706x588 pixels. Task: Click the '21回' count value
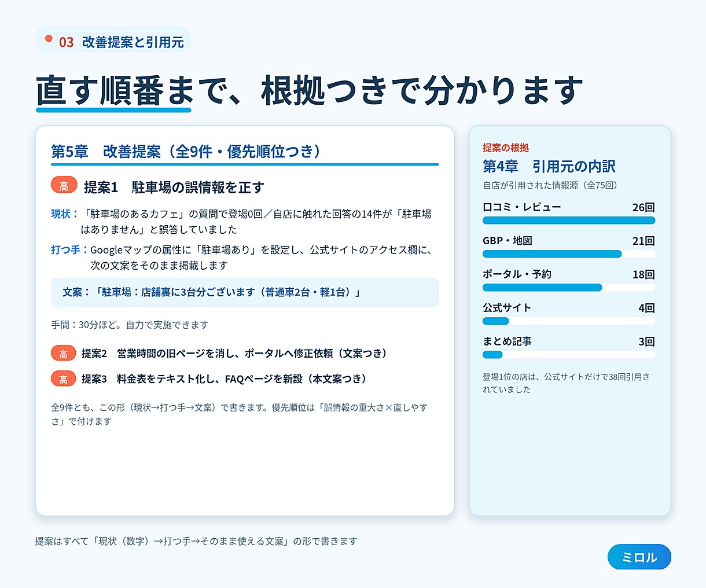(x=644, y=241)
